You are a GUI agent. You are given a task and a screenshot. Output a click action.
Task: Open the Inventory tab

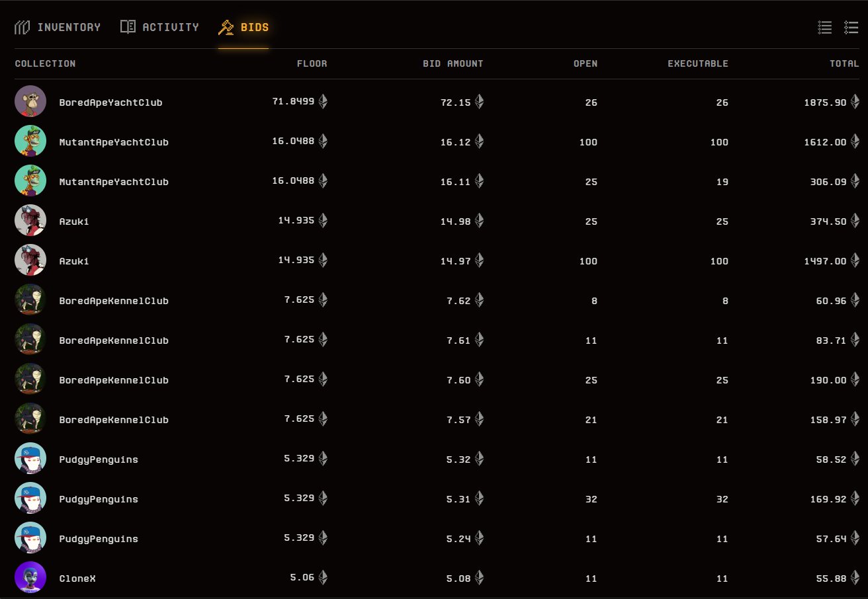(58, 27)
